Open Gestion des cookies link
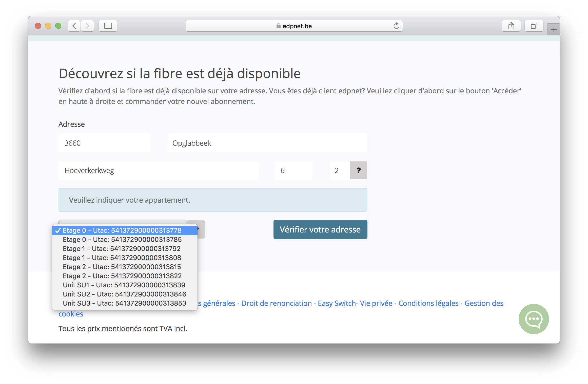The image size is (588, 384). pos(484,303)
